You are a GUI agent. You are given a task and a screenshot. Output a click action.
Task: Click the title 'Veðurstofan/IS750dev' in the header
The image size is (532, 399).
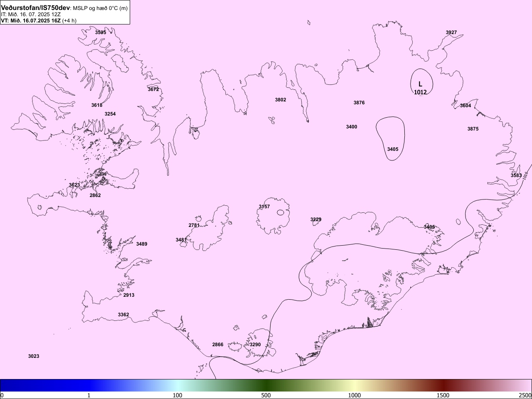pos(35,8)
